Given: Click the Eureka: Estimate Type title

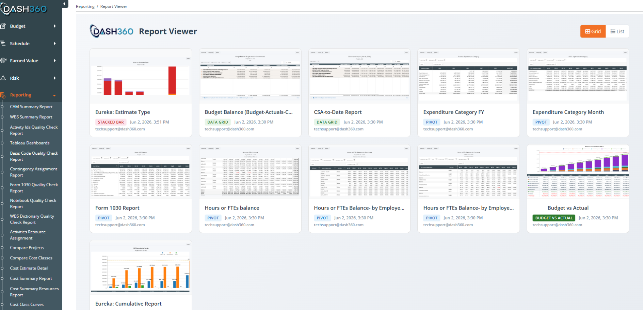Looking at the screenshot, I should [x=123, y=112].
